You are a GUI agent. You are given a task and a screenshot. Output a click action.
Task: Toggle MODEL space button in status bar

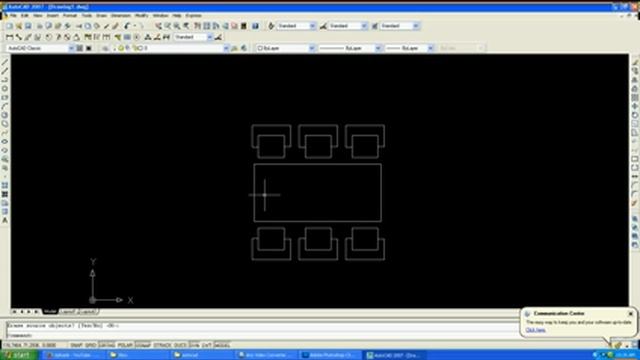pos(222,345)
